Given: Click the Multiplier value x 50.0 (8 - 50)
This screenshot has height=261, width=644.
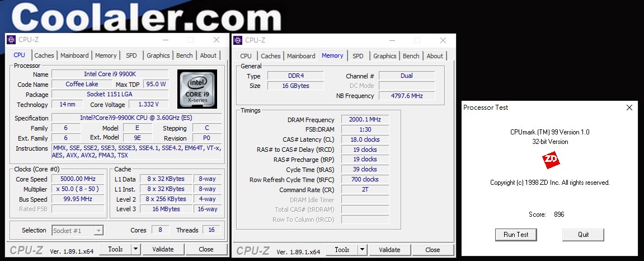Looking at the screenshot, I should 78,189.
